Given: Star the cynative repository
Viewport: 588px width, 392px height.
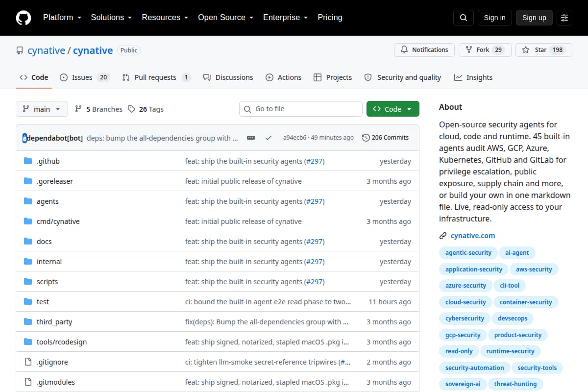Looking at the screenshot, I should pos(544,50).
